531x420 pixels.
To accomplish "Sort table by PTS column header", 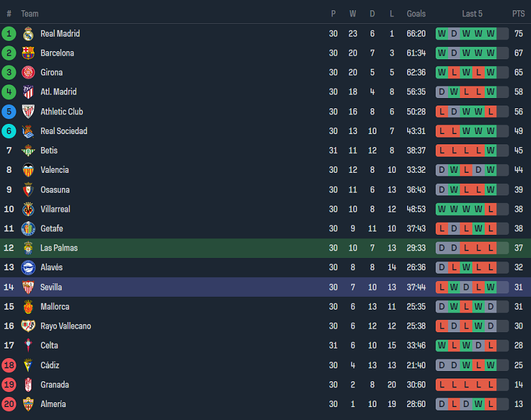I will (518, 14).
